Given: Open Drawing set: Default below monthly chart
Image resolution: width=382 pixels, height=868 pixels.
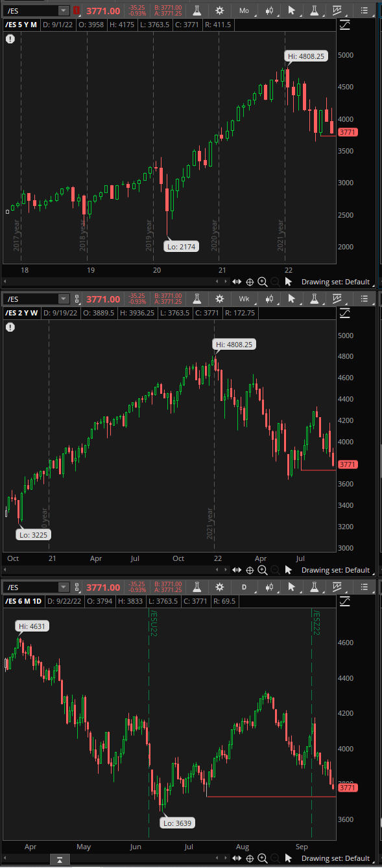Looking at the screenshot, I should pos(335,282).
